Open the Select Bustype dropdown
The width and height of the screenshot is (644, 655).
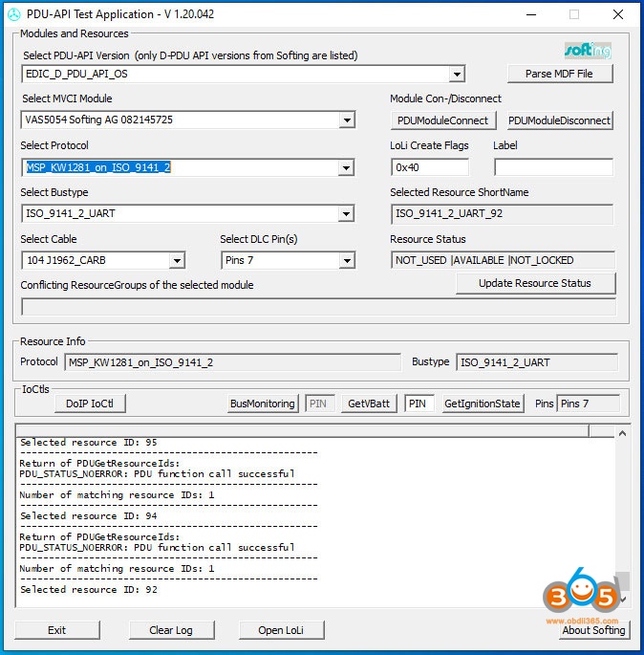(x=346, y=213)
